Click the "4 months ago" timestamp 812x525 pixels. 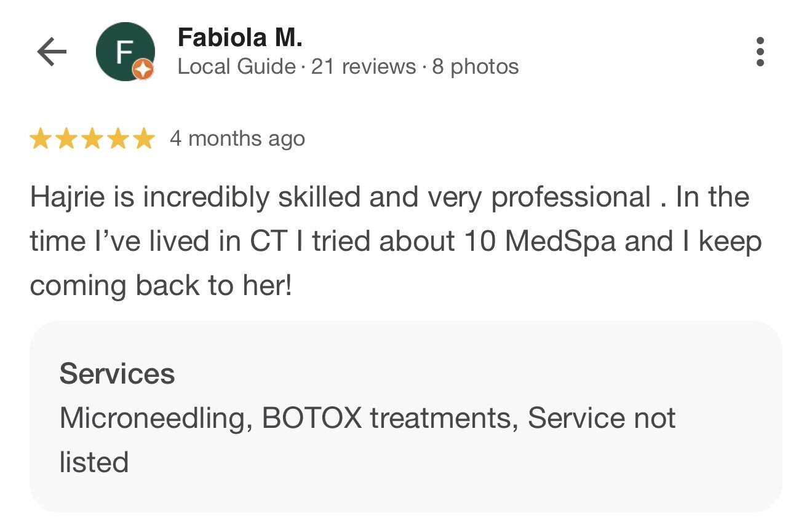click(237, 139)
